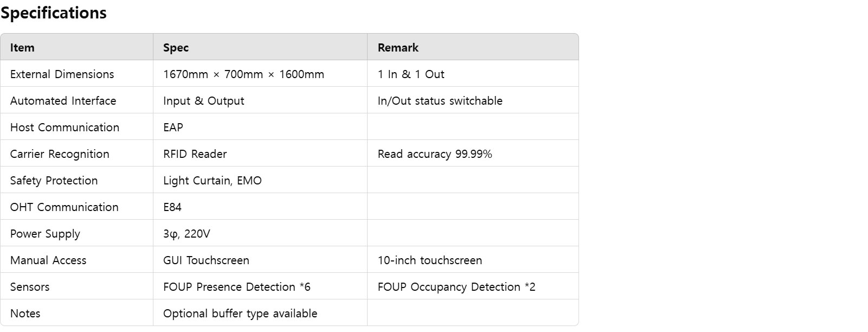868x332 pixels.
Task: Click the Specifications heading
Action: [54, 13]
